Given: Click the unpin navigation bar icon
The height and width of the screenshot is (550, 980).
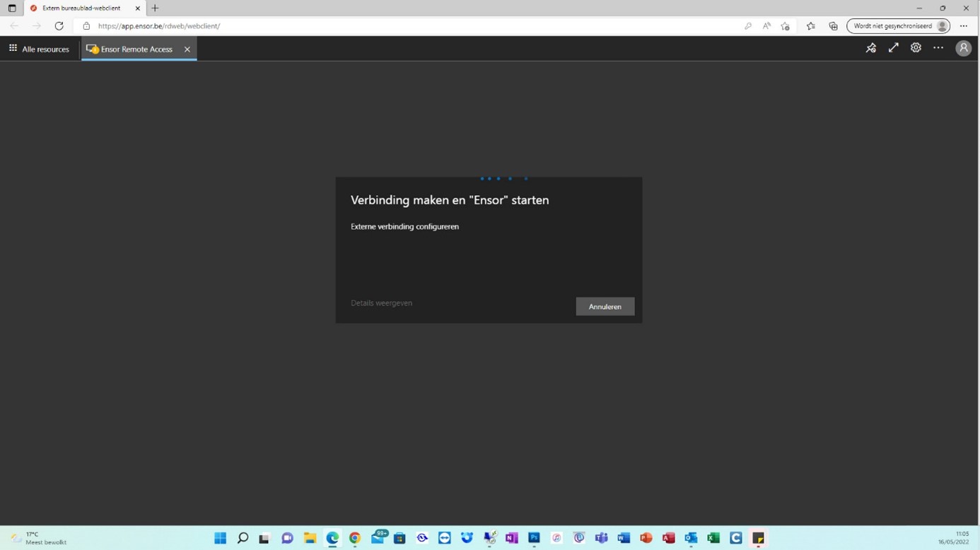Looking at the screenshot, I should pyautogui.click(x=871, y=48).
